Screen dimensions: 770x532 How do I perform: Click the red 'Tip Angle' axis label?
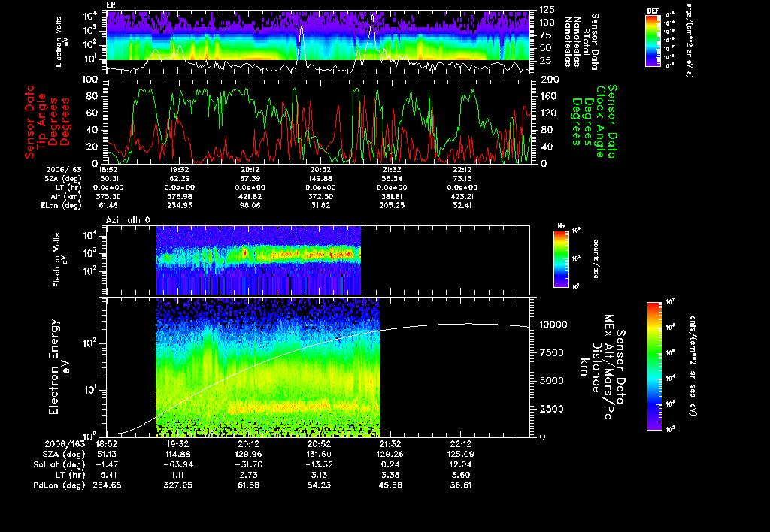tap(42, 121)
